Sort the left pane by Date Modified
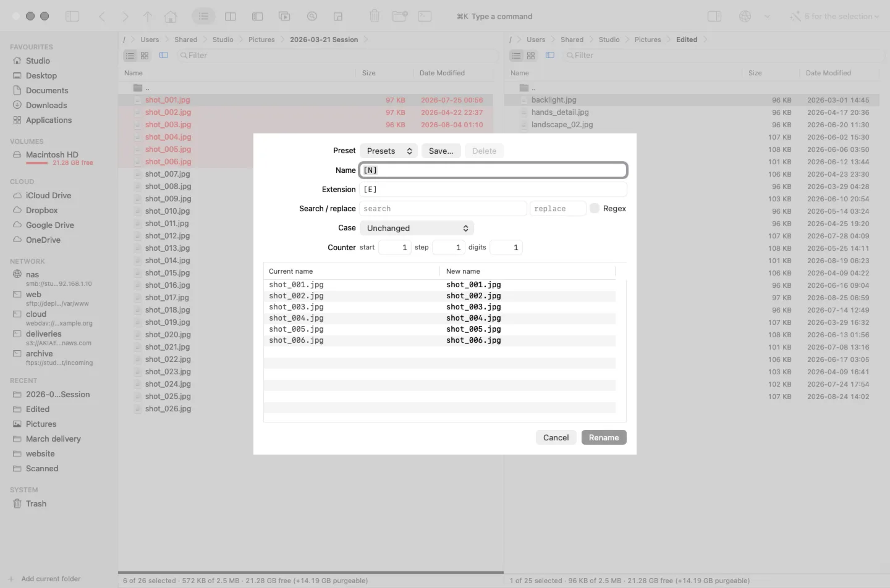 pyautogui.click(x=442, y=73)
